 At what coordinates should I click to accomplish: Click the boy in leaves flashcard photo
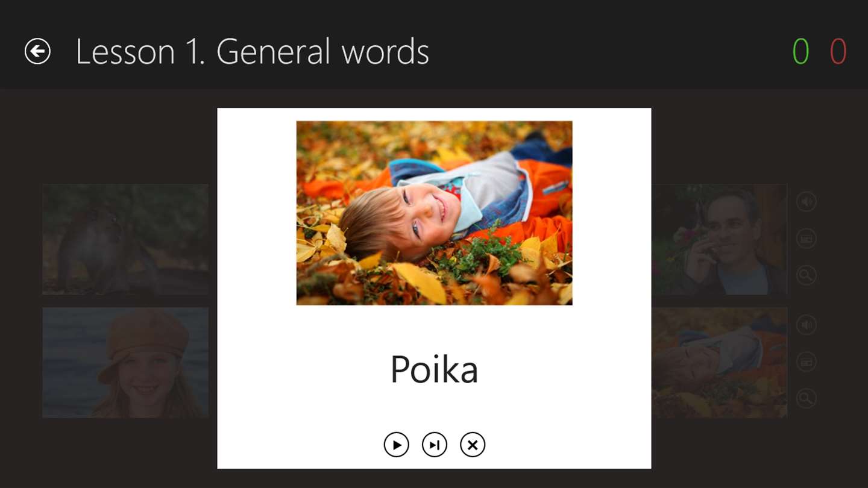pos(434,213)
